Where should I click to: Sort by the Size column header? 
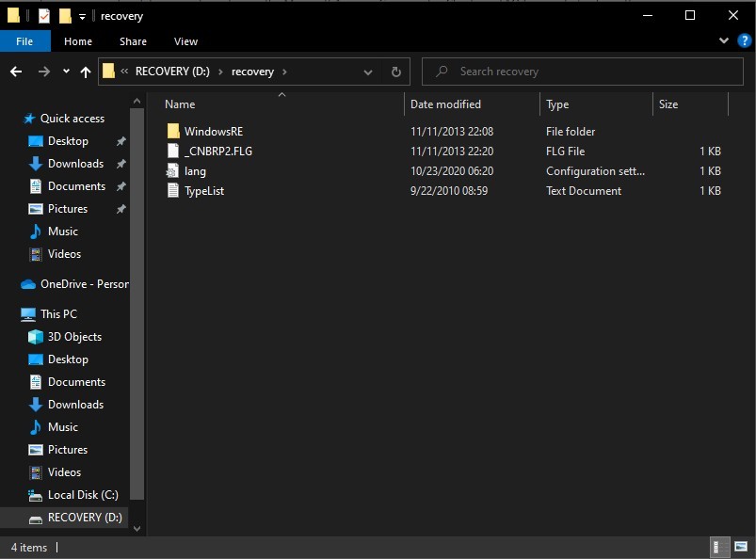pyautogui.click(x=668, y=104)
